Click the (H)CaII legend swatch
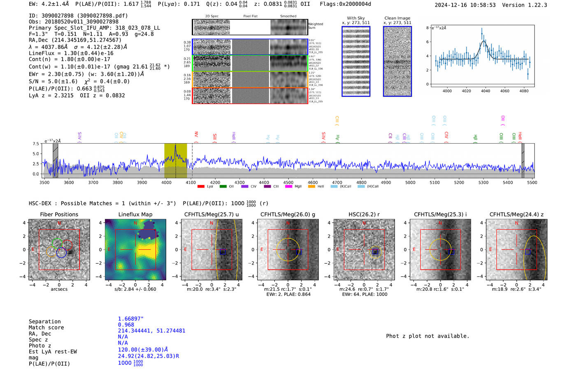The height and width of the screenshot is (392, 576). coord(361,186)
